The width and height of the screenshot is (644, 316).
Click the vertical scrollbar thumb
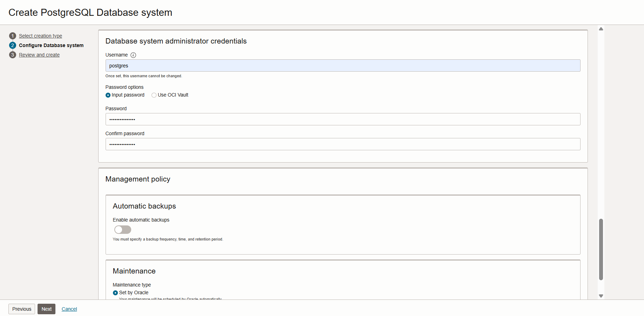point(601,249)
